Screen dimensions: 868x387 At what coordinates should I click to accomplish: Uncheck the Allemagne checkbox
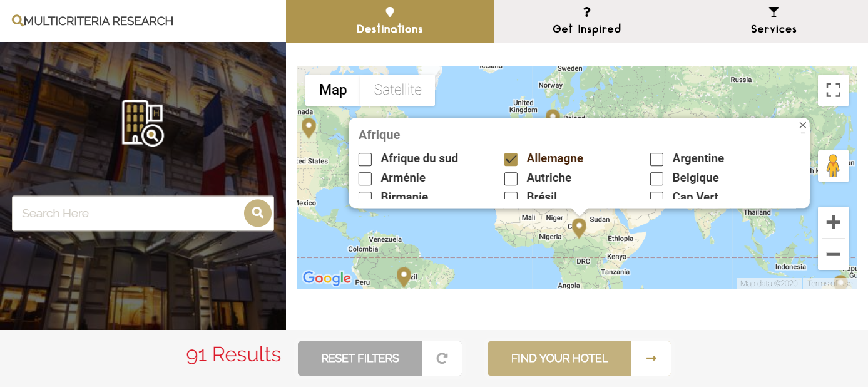tap(511, 160)
